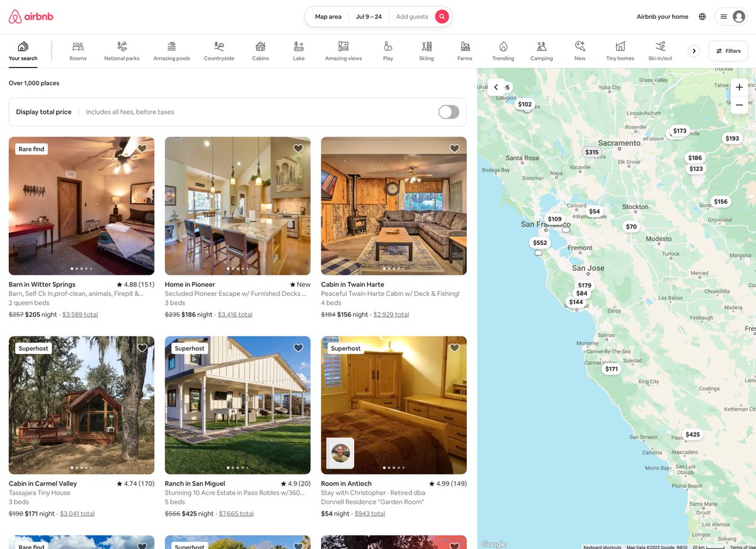Screen dimensions: 756x549
Task: Show more categories with right arrow
Action: (694, 51)
